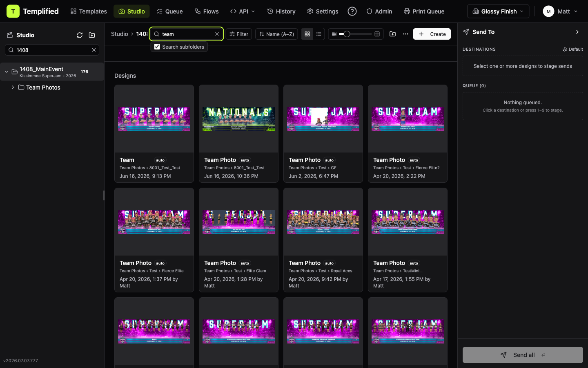Click the Studio clapperboard icon in sidebar

pyautogui.click(x=10, y=35)
